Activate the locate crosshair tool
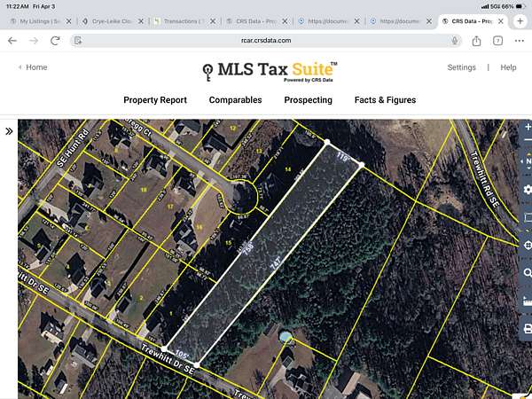The width and height of the screenshot is (532, 399). click(x=528, y=246)
